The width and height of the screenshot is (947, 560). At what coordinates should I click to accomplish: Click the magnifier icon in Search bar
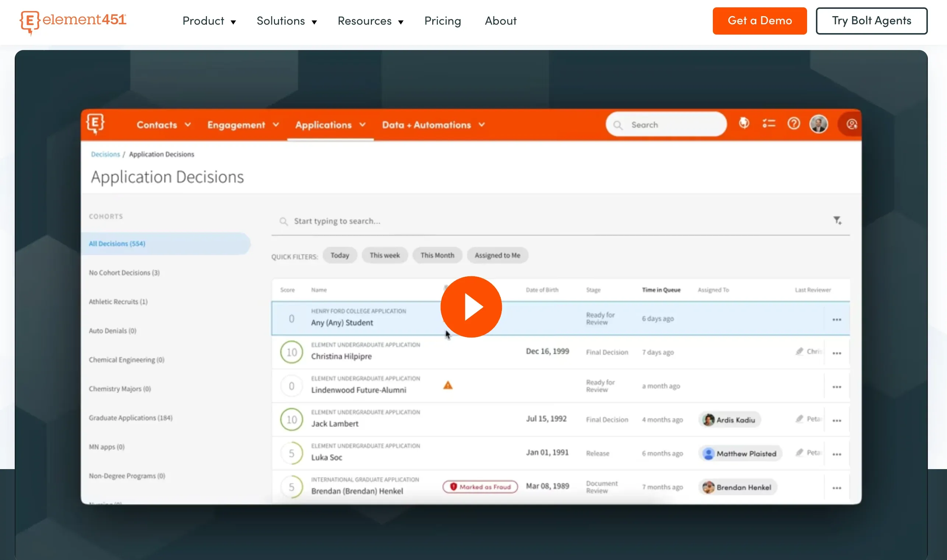point(618,125)
